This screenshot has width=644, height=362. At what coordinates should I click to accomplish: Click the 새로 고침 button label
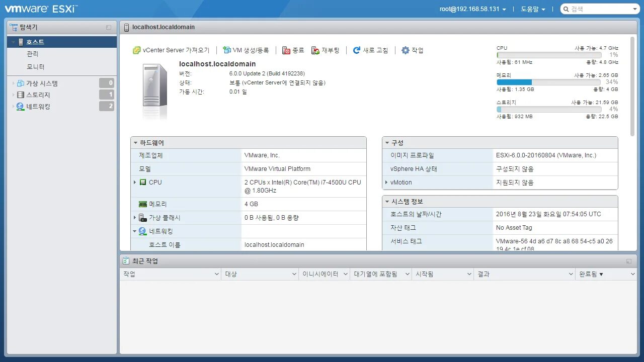(376, 50)
